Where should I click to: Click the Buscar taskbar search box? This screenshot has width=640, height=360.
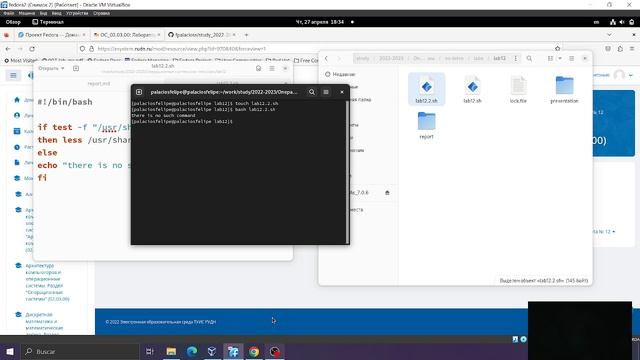point(80,351)
